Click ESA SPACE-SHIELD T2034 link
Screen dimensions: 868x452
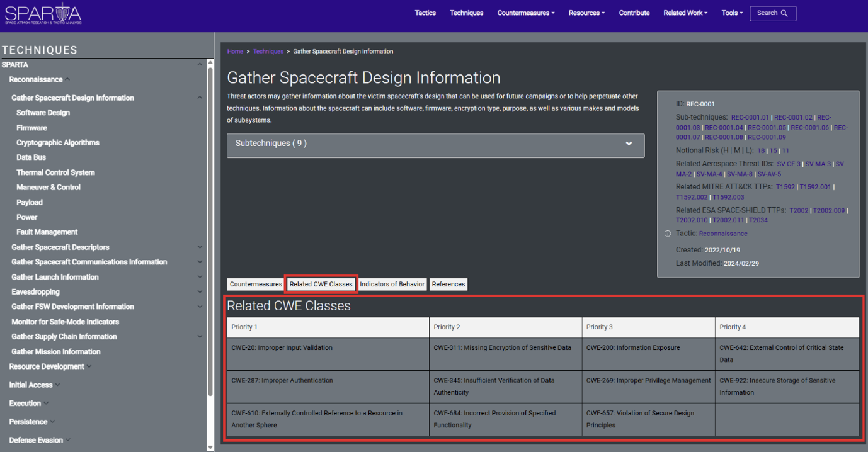click(x=758, y=220)
